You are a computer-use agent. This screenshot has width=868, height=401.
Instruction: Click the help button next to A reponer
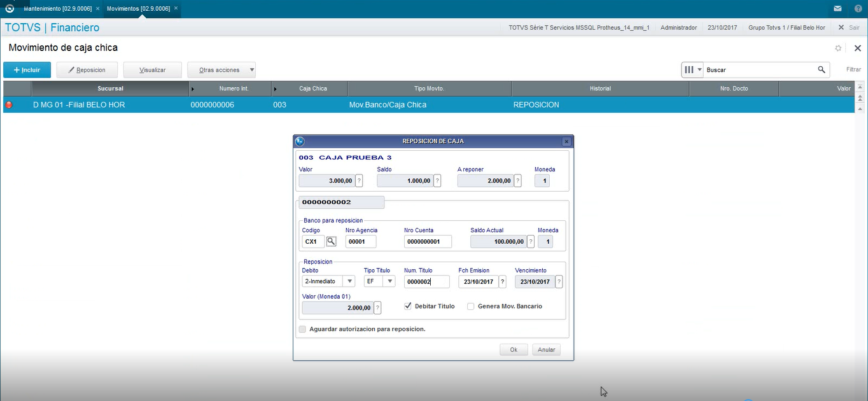point(517,181)
